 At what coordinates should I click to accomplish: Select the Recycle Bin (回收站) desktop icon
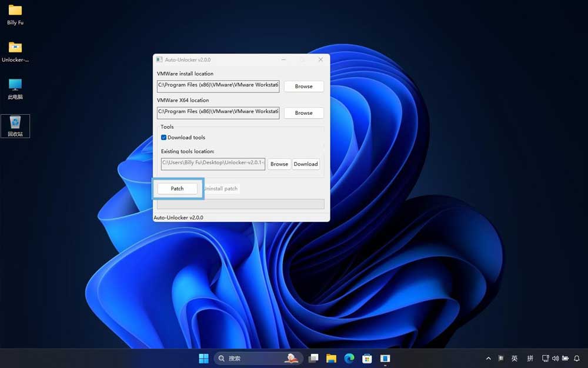[x=15, y=124]
